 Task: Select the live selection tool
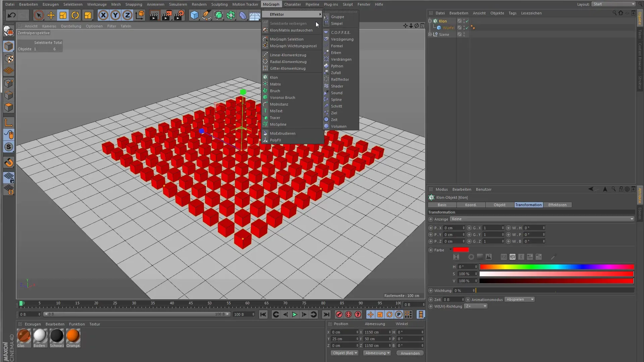coord(39,15)
